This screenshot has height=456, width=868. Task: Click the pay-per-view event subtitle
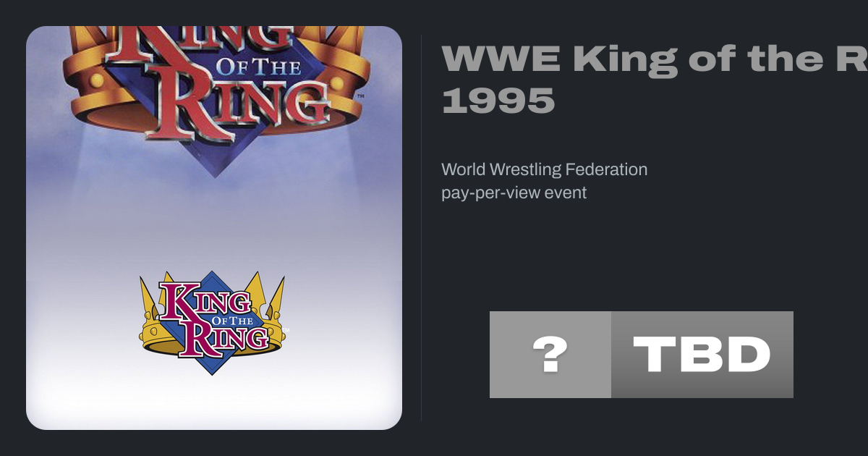click(x=514, y=193)
